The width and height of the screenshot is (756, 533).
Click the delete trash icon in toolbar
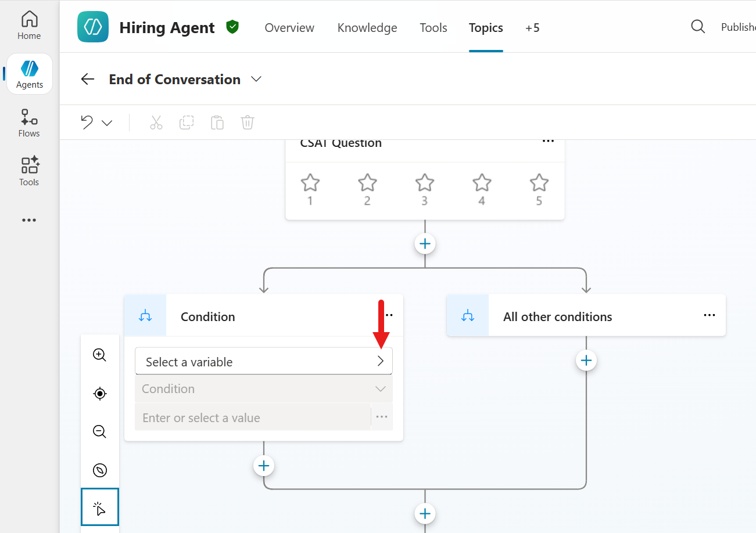pyautogui.click(x=248, y=123)
